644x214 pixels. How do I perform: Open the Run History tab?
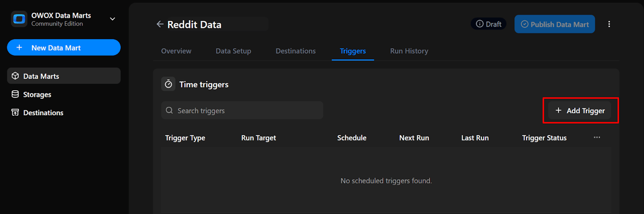[409, 51]
